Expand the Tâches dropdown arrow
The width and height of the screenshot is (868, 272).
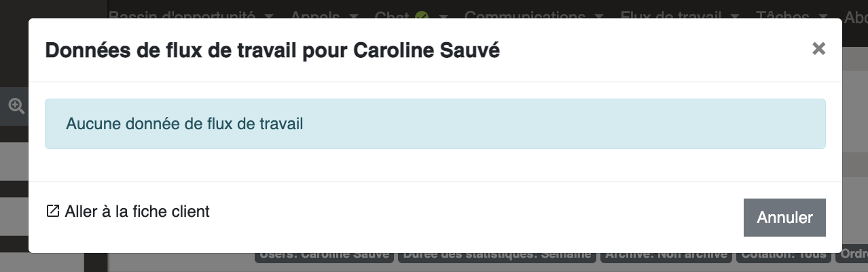tap(823, 16)
